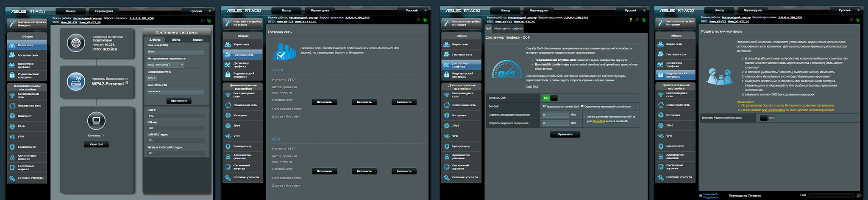Open IPv6 in the guest network window sidebar

point(242,126)
